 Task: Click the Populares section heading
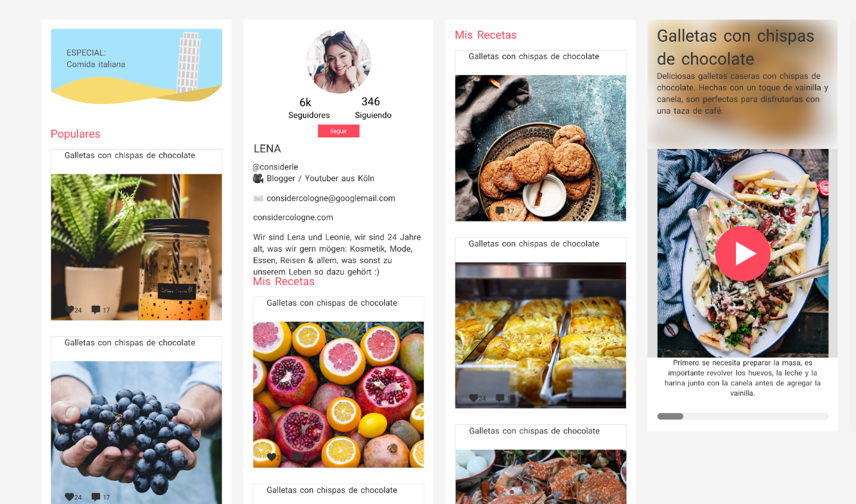pyautogui.click(x=75, y=134)
